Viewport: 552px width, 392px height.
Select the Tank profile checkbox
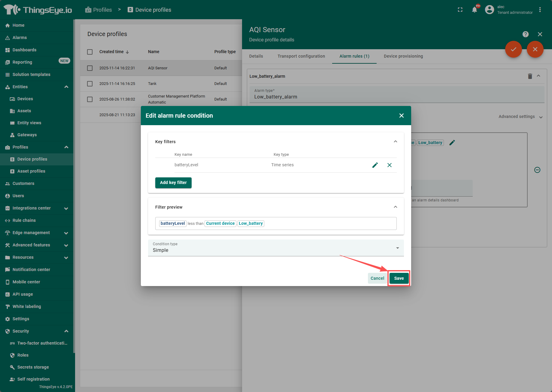(90, 84)
